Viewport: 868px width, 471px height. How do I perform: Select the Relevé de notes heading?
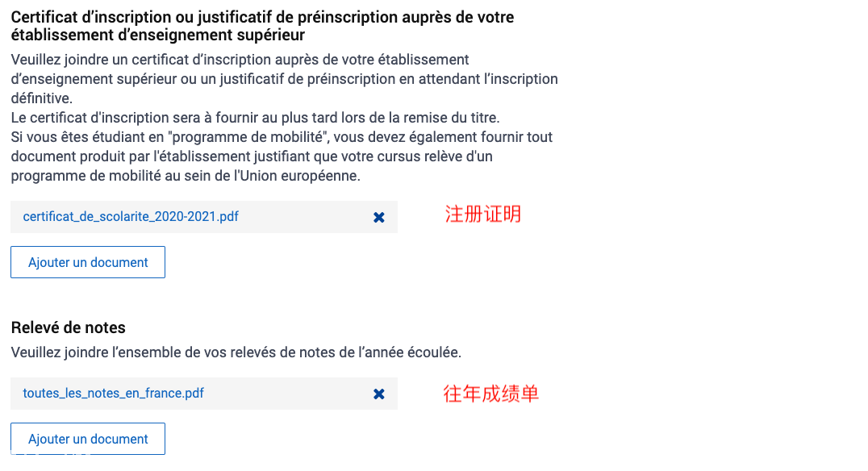[68, 327]
